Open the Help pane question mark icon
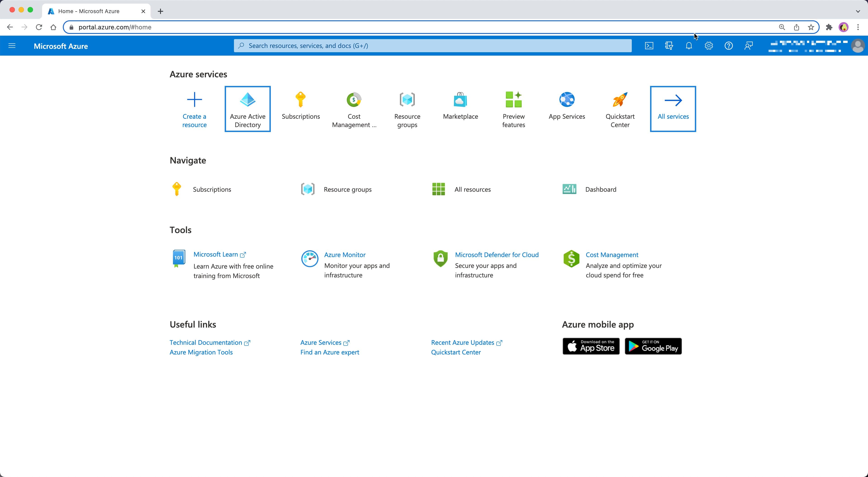The width and height of the screenshot is (868, 477). coord(729,45)
